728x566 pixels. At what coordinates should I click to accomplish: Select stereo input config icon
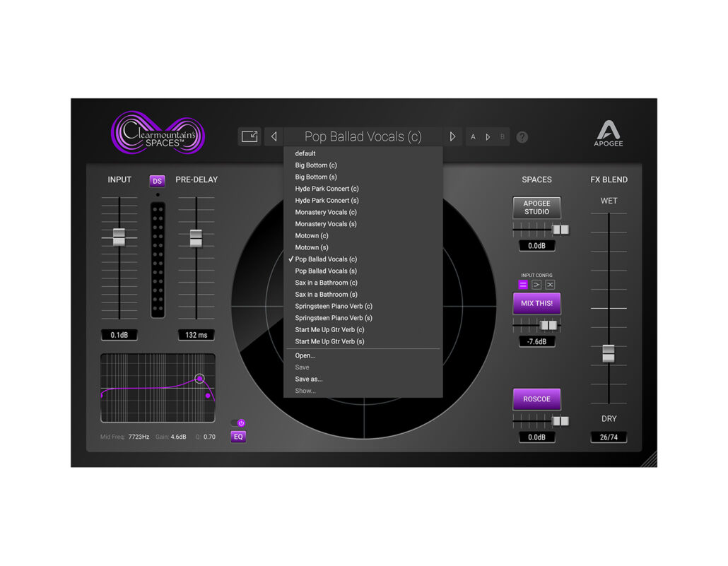click(523, 285)
